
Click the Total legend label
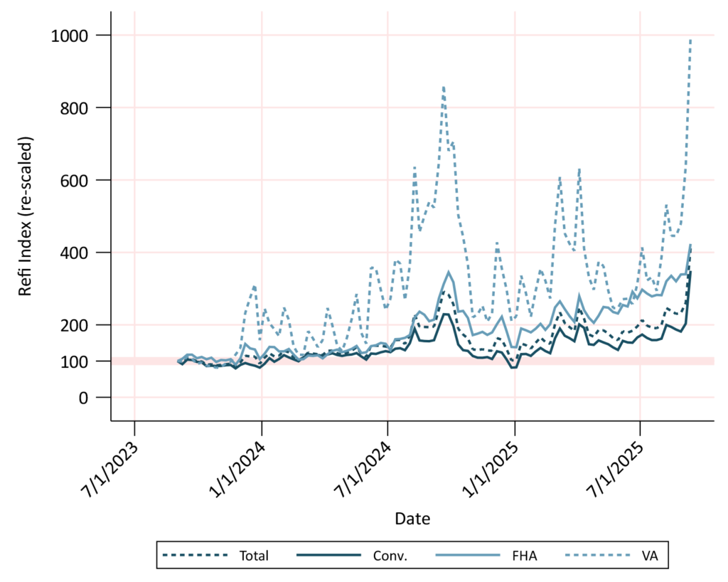point(252,556)
